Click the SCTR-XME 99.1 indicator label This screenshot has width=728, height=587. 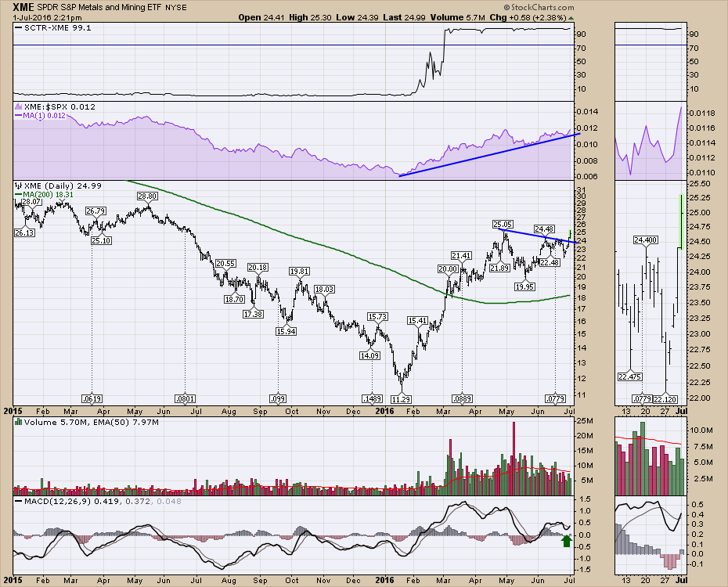(x=53, y=28)
